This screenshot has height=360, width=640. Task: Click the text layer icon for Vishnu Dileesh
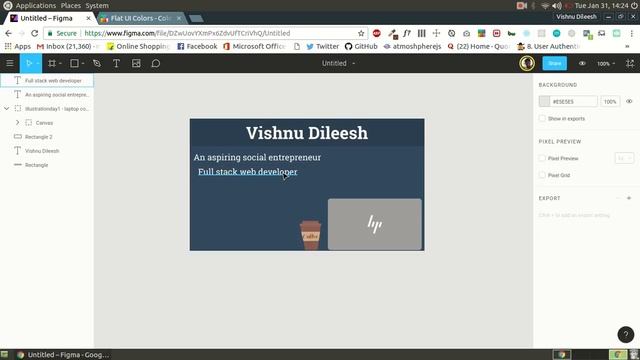(x=18, y=151)
